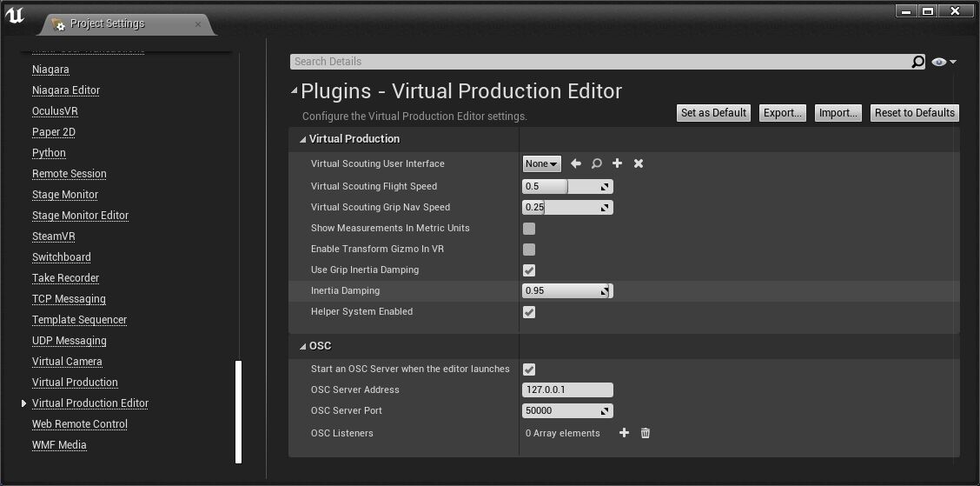Remove all OSC Listeners with trash icon

coord(646,433)
